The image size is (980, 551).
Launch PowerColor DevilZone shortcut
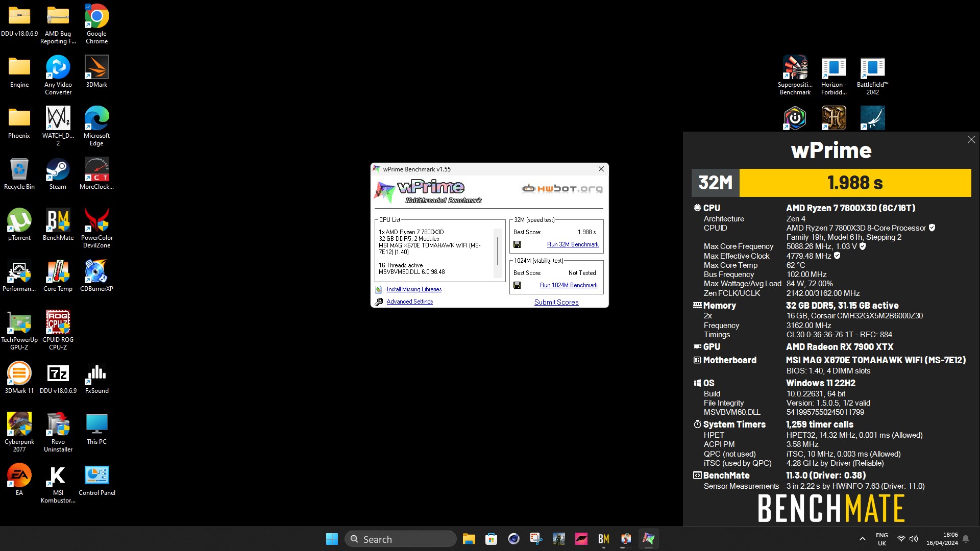tap(96, 228)
